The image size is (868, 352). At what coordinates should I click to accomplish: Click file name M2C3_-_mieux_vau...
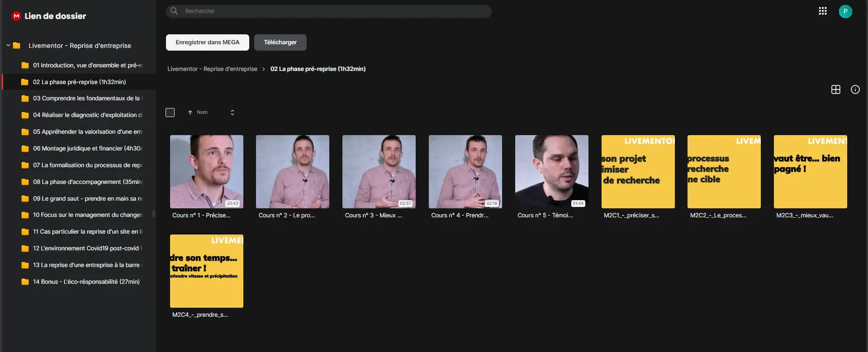coord(805,216)
